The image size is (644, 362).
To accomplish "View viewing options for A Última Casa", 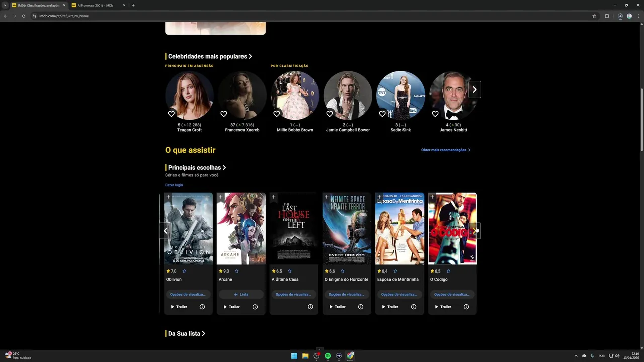I will pos(294,294).
